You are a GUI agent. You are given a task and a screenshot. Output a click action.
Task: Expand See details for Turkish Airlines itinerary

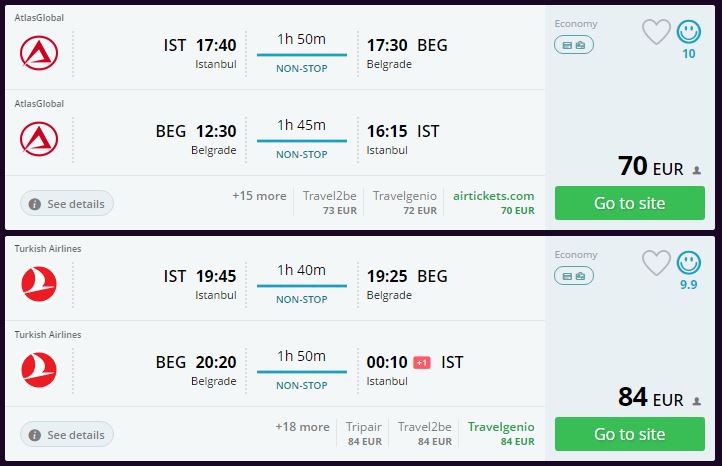tap(67, 435)
